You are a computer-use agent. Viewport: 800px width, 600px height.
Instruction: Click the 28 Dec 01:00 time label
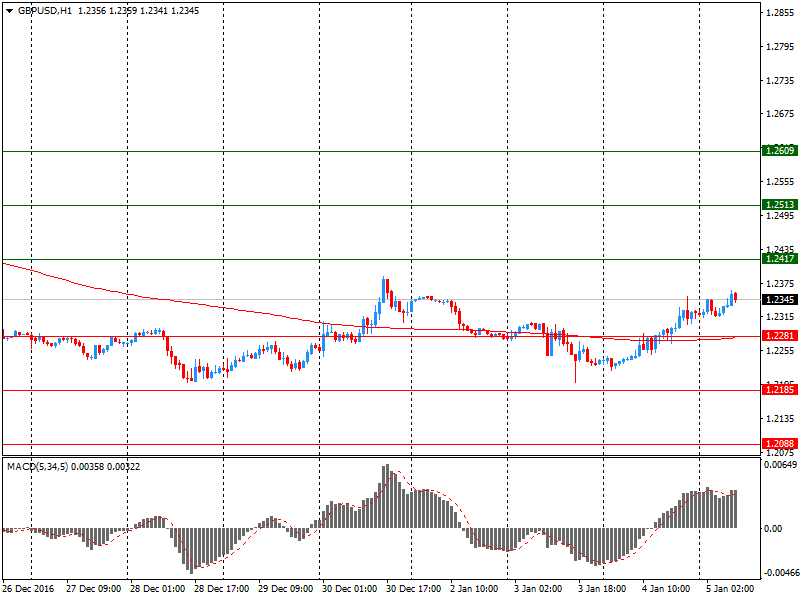[x=158, y=589]
